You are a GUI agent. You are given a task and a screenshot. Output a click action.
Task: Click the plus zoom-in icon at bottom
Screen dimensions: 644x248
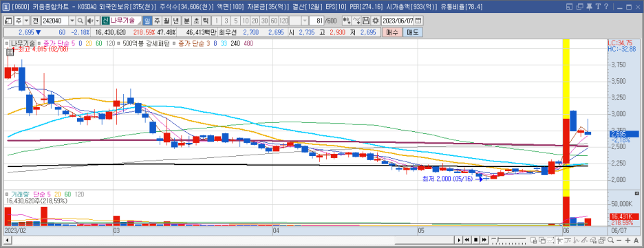coord(627,240)
